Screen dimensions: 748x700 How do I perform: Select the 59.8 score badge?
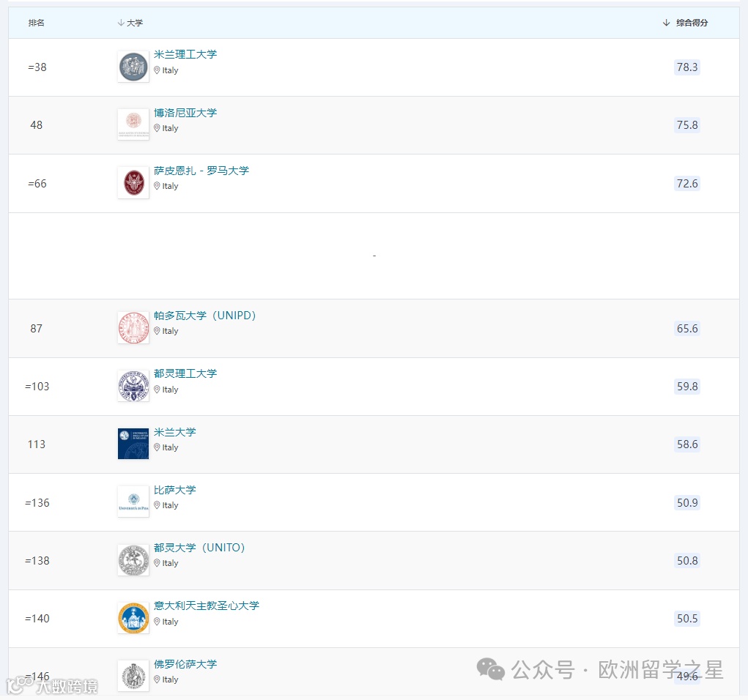pyautogui.click(x=687, y=386)
